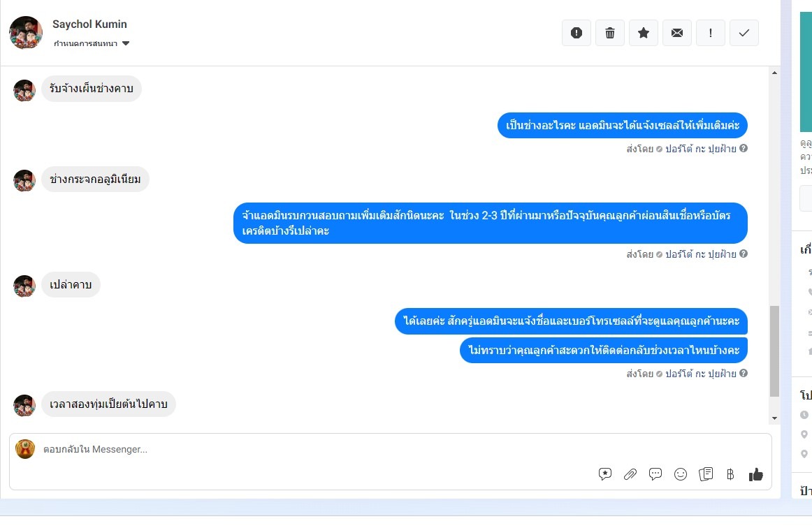The height and width of the screenshot is (528, 812).
Task: Delete conversation with the trash icon
Action: 610,33
